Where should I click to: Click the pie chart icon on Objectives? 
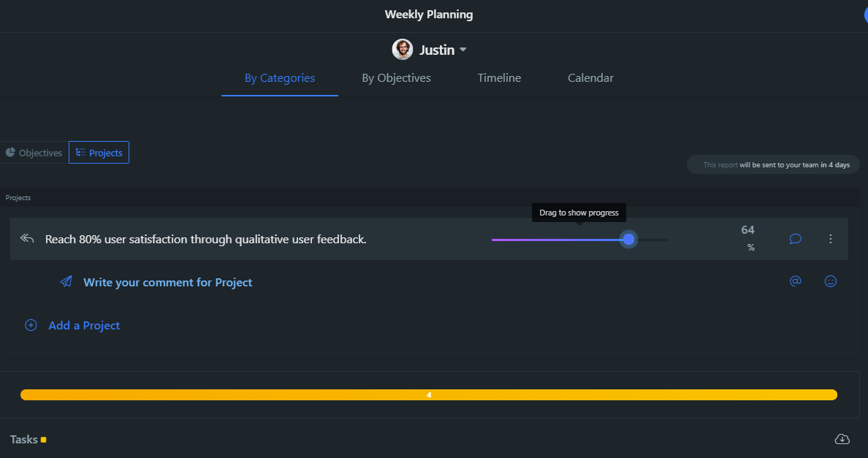coord(9,152)
